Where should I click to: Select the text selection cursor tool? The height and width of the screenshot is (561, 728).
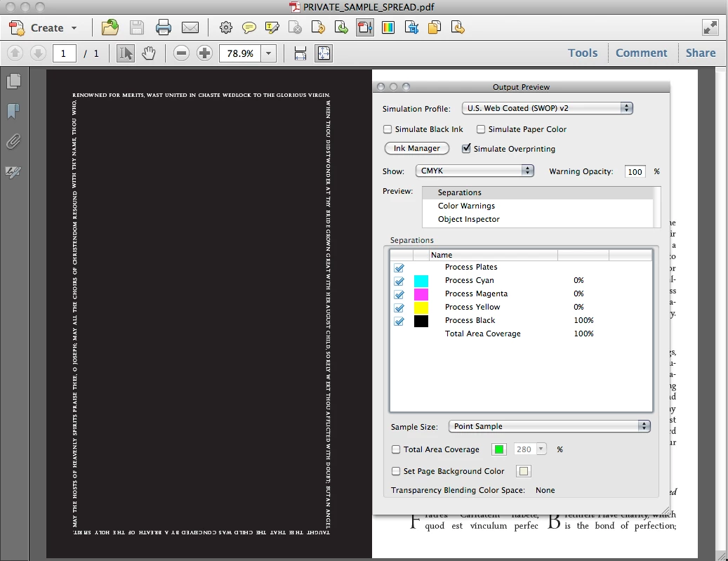click(126, 53)
